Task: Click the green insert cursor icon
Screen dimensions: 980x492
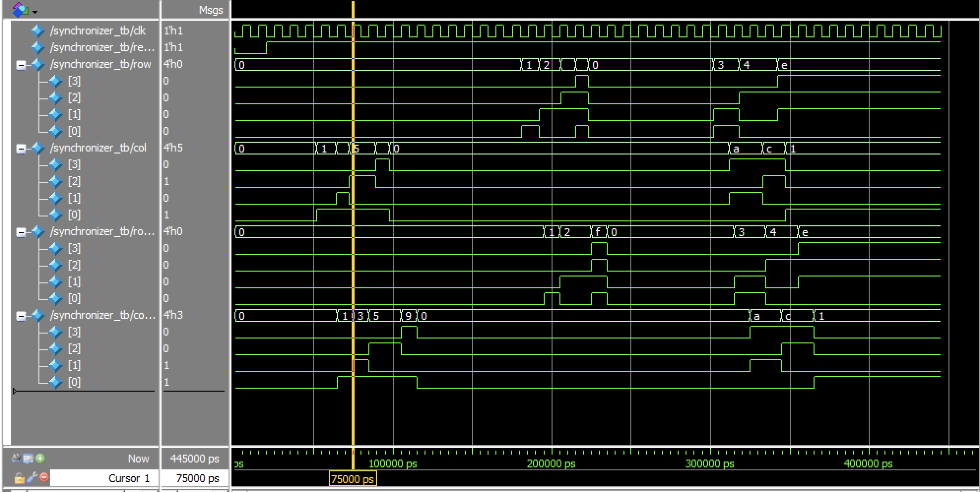Action: coord(40,459)
